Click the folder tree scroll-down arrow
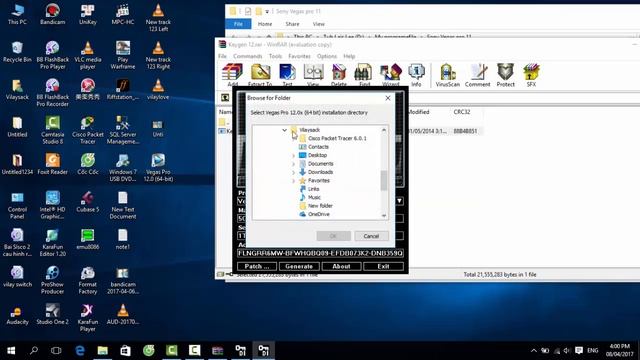The height and width of the screenshot is (360, 640). pos(384,216)
